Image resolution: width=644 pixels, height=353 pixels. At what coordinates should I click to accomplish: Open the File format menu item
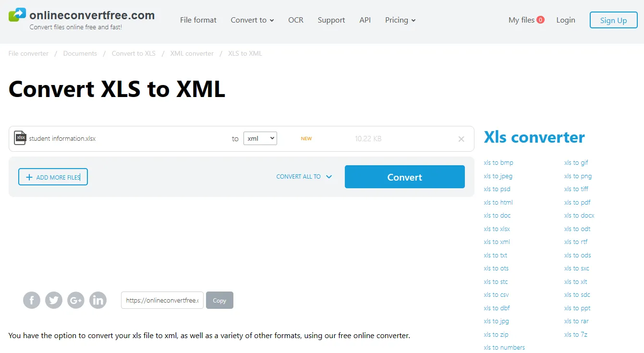pyautogui.click(x=198, y=20)
